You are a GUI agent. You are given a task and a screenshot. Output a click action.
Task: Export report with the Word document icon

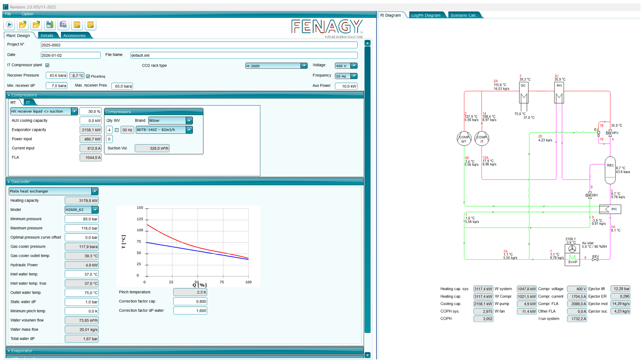click(x=63, y=25)
